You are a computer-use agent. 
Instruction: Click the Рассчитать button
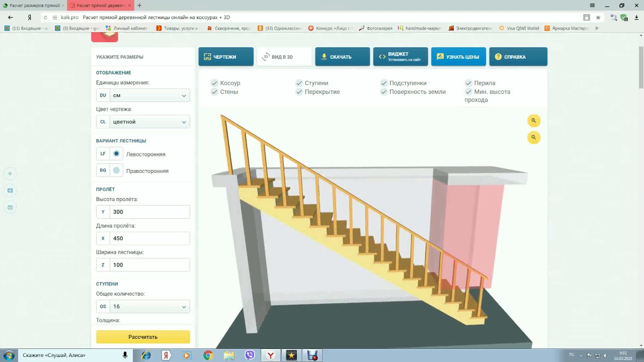click(143, 337)
